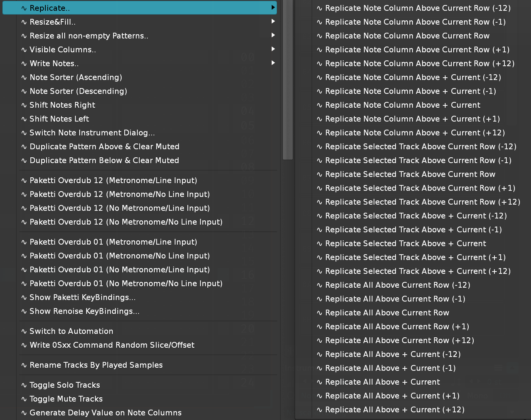This screenshot has height=420, width=531.
Task: Click the vertical scrollbar beside the menu
Action: click(287, 77)
